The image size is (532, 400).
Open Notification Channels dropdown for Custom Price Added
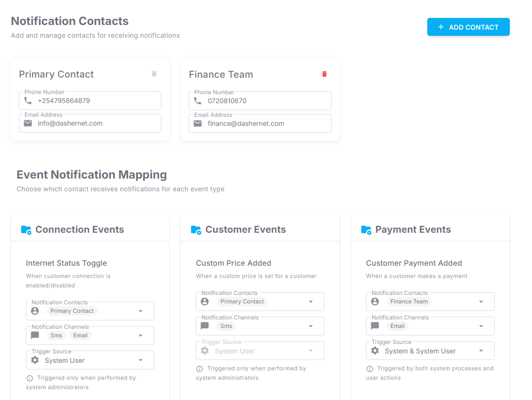[311, 326]
